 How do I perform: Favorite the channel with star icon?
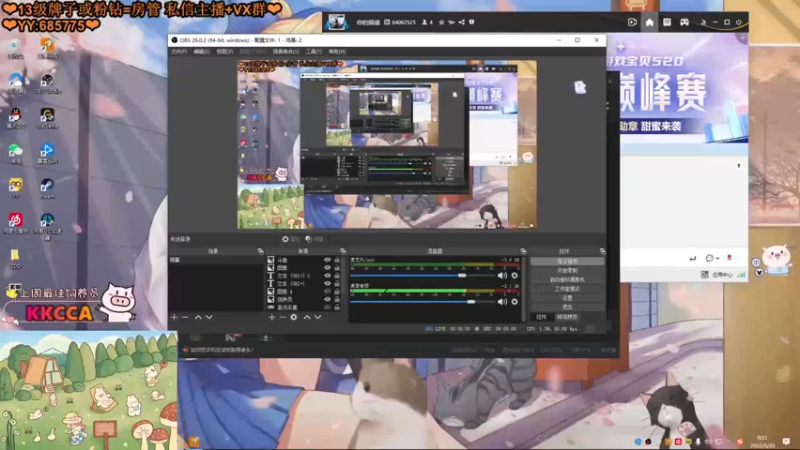click(442, 22)
